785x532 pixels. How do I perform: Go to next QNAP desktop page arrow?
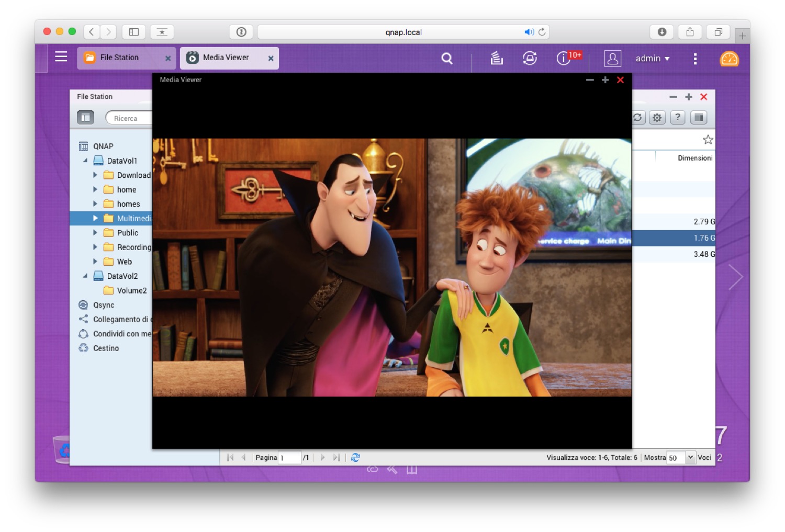(x=735, y=277)
